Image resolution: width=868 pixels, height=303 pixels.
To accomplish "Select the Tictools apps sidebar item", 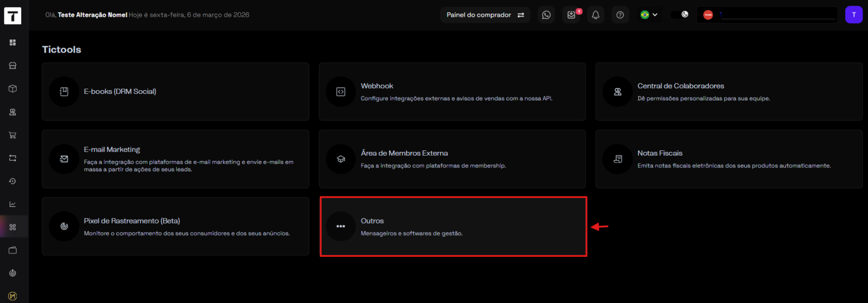I will pos(13,227).
